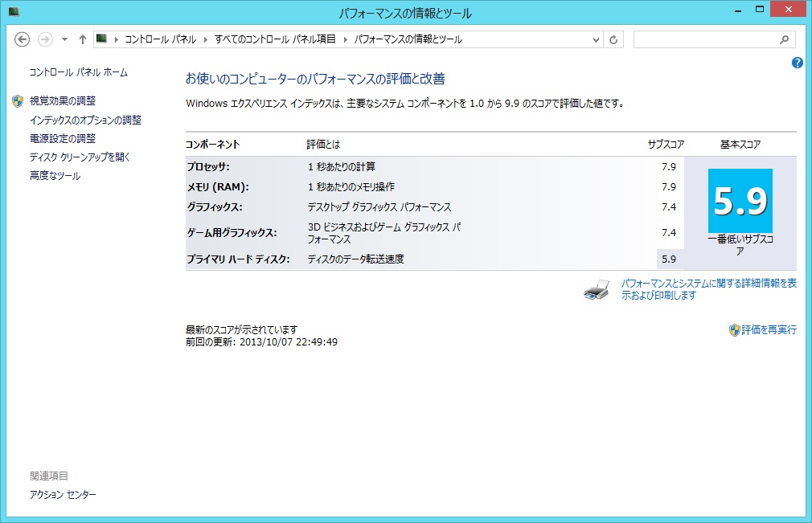Image resolution: width=812 pixels, height=523 pixels.
Task: Click the コンポーネント column header
Action: tap(212, 145)
